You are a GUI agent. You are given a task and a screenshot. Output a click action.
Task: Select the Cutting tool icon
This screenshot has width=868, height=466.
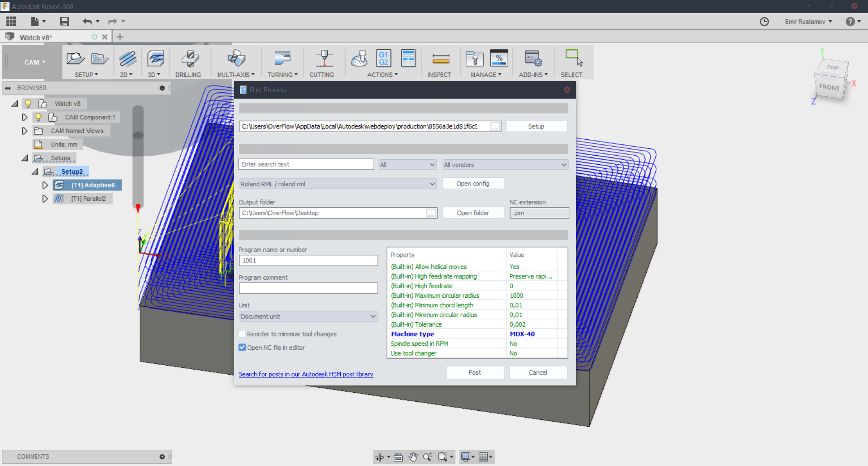click(x=324, y=59)
